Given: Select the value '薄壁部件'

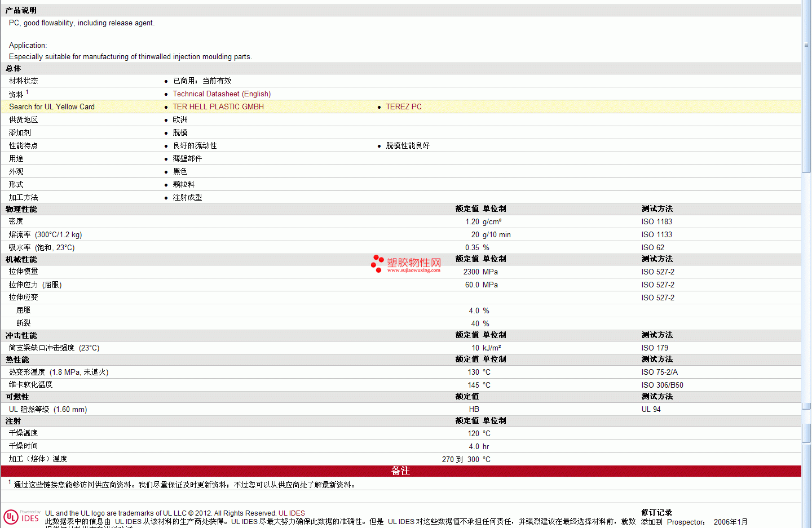Looking at the screenshot, I should click(x=188, y=159).
